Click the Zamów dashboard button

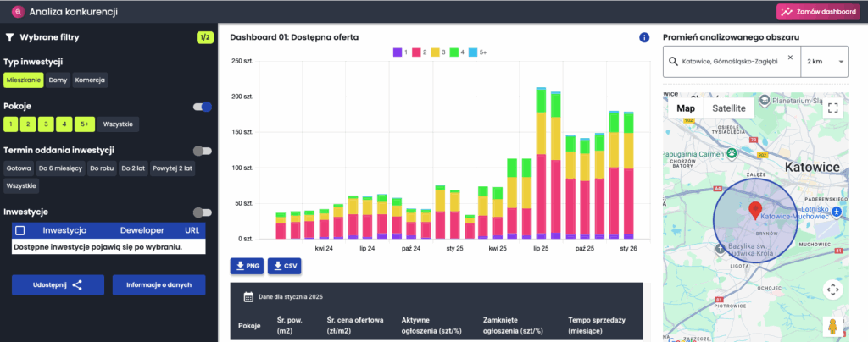[x=820, y=11]
